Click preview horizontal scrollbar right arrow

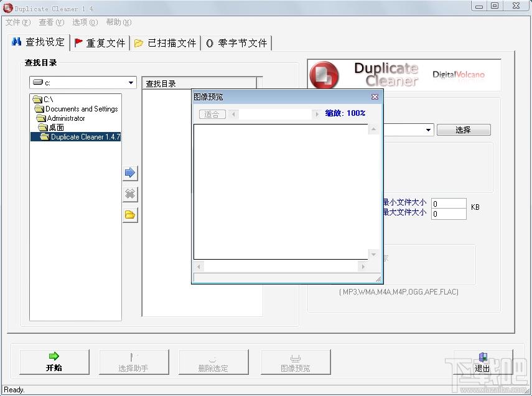(x=363, y=266)
